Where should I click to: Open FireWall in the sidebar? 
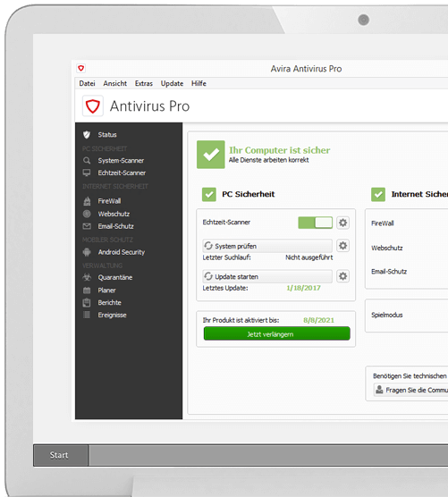pos(109,201)
